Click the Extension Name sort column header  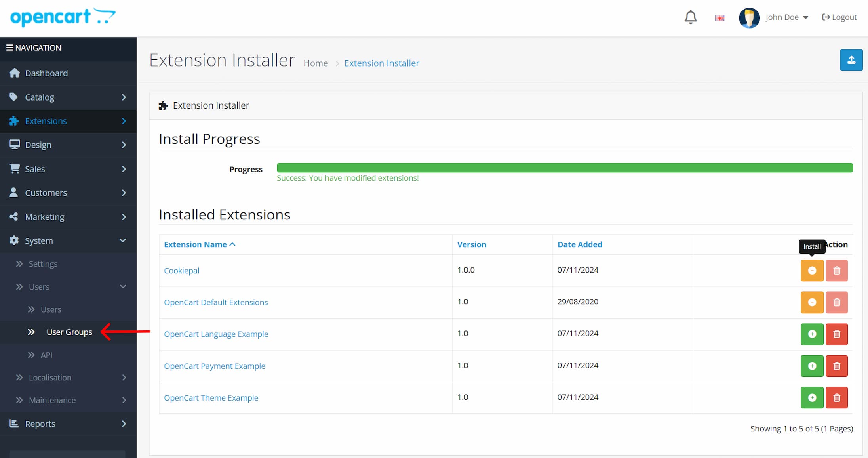[199, 244]
